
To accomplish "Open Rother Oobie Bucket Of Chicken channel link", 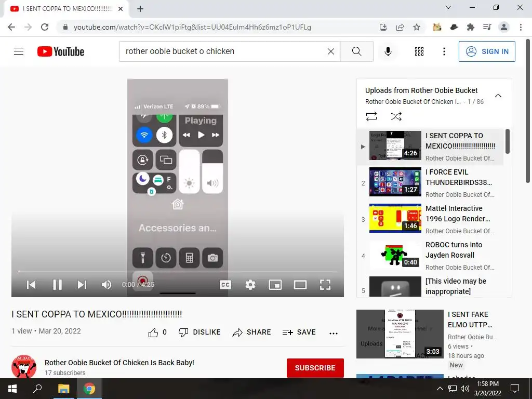I will [119, 362].
